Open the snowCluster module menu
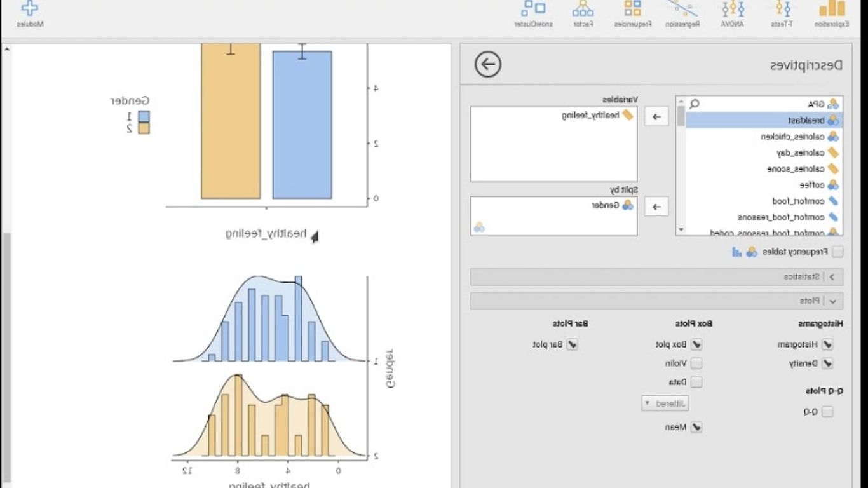This screenshot has height=488, width=868. [x=533, y=14]
